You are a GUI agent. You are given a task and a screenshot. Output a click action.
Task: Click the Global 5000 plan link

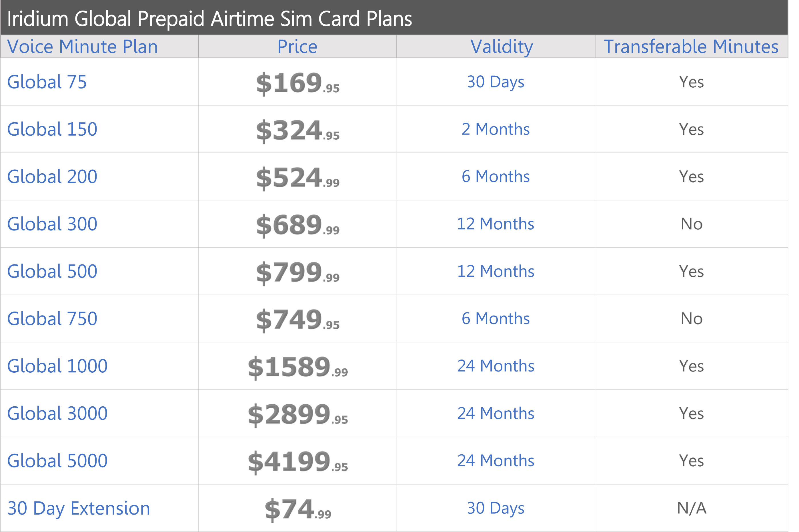57,461
